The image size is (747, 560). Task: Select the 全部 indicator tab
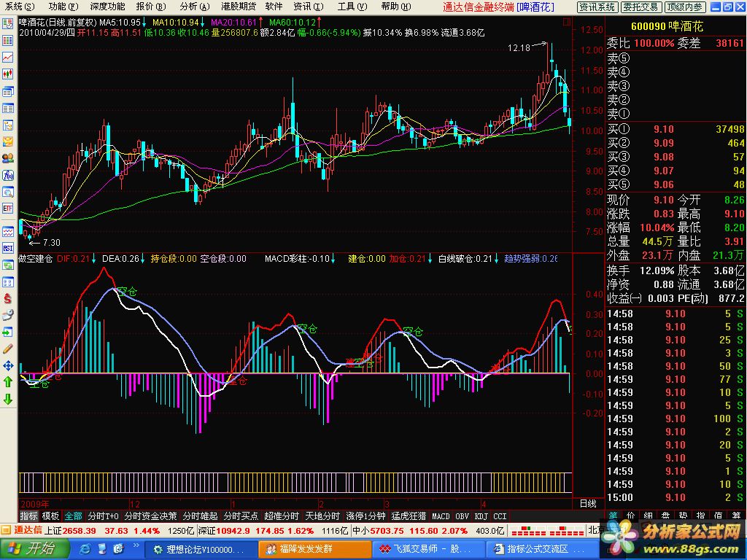(74, 516)
